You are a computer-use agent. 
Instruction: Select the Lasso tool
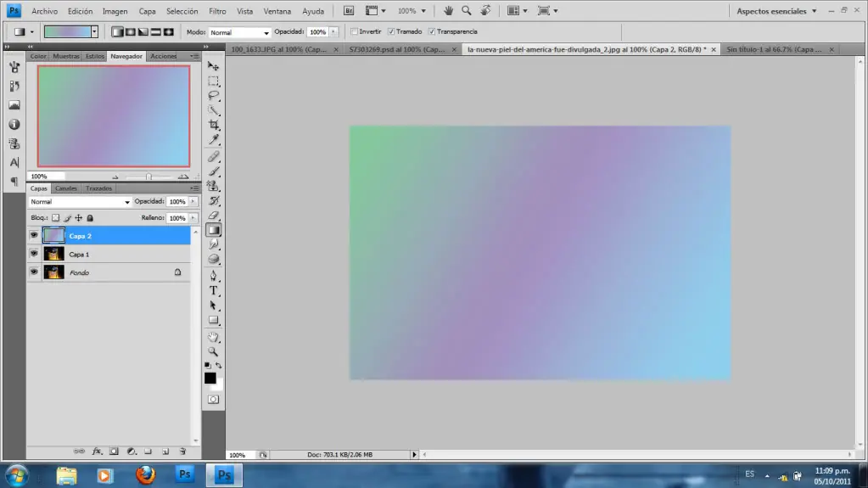(x=213, y=95)
